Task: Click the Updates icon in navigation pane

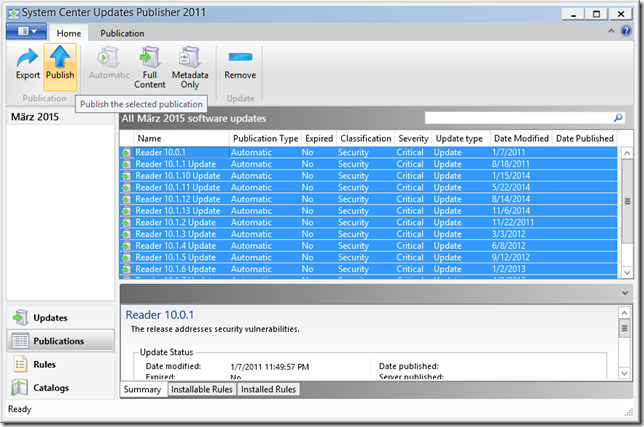Action: [x=20, y=317]
